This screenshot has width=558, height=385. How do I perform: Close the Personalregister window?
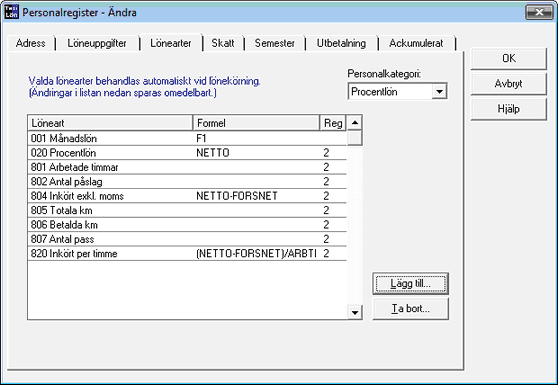point(539,12)
